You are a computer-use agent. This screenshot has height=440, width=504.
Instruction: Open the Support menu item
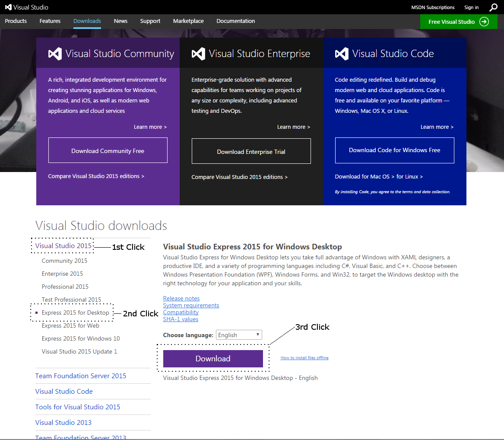150,21
